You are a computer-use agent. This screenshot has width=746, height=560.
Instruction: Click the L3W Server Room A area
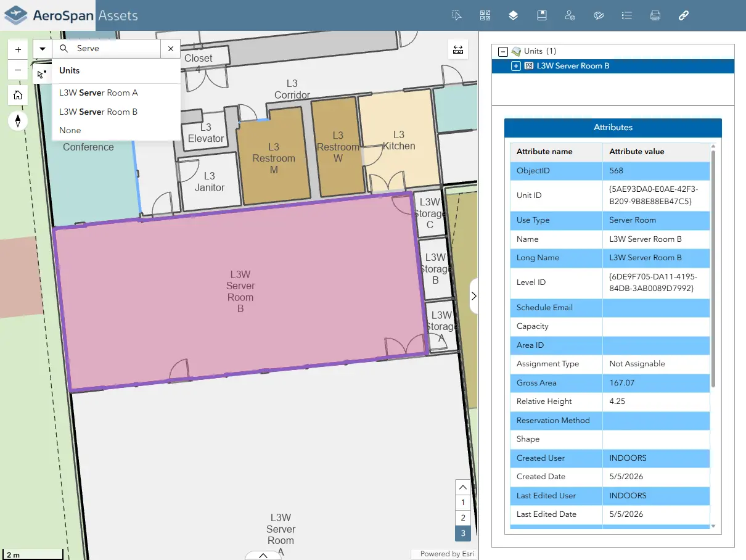tap(281, 534)
